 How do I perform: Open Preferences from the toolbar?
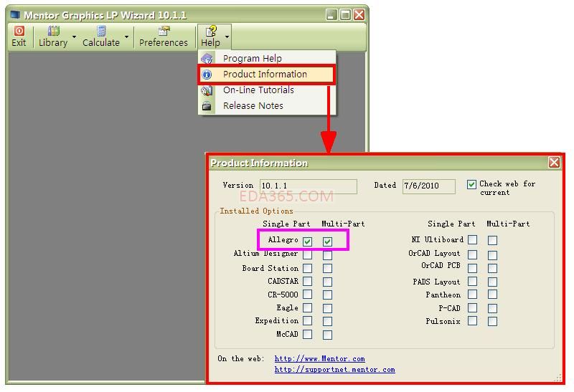click(164, 37)
